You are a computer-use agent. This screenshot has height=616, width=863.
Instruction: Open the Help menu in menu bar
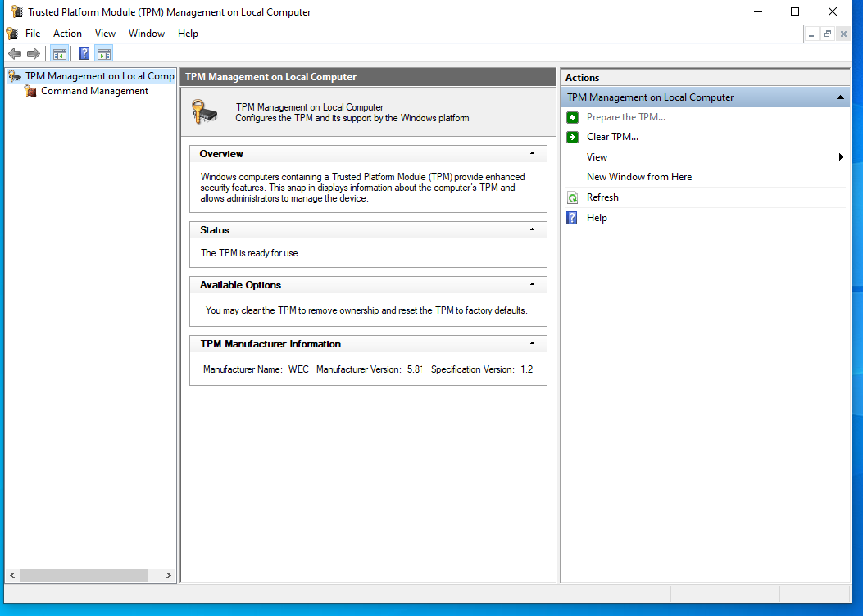[x=188, y=34]
